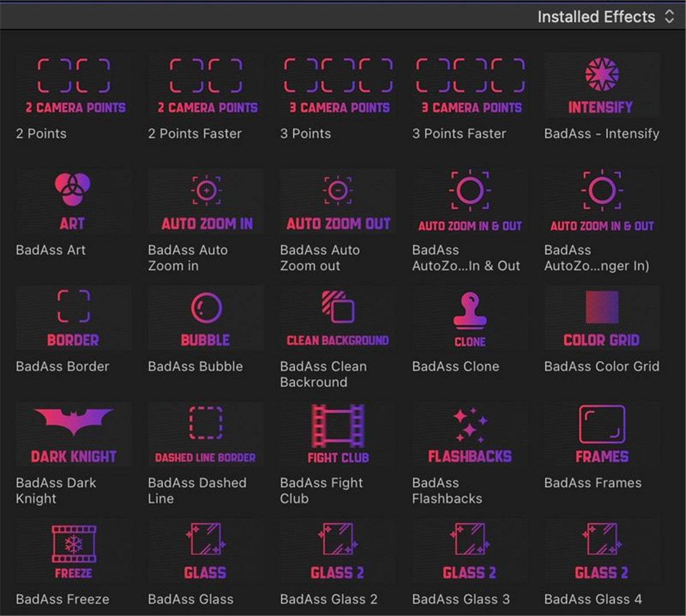
Task: Choose the BadAss Dashed Line border effect
Action: click(x=206, y=434)
